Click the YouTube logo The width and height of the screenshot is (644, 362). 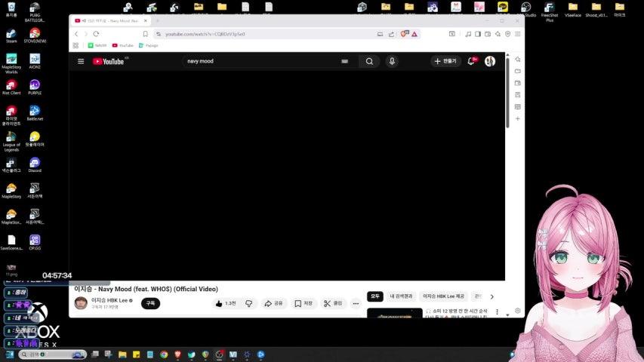(109, 61)
